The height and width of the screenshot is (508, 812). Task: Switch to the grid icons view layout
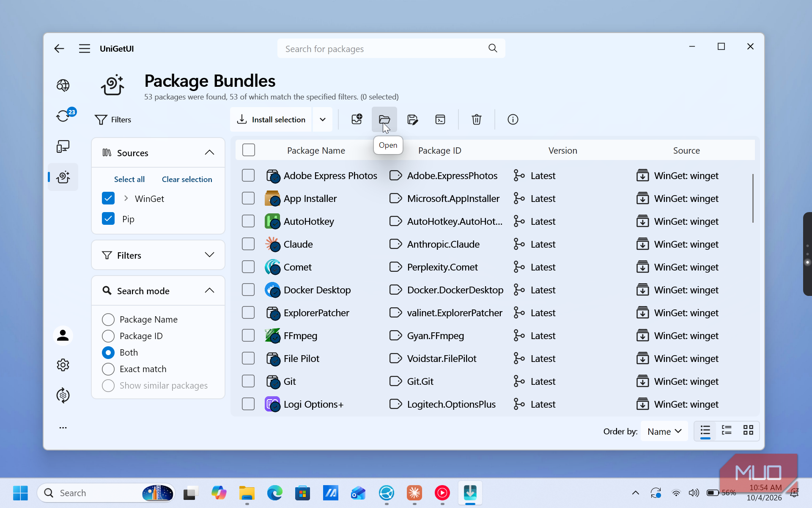(748, 431)
